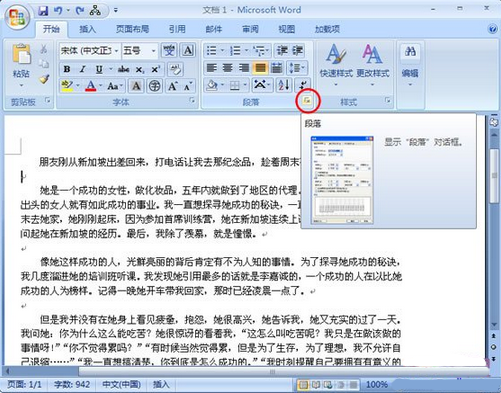Apply red font color A
This screenshot has height=393, width=501.
(x=91, y=86)
